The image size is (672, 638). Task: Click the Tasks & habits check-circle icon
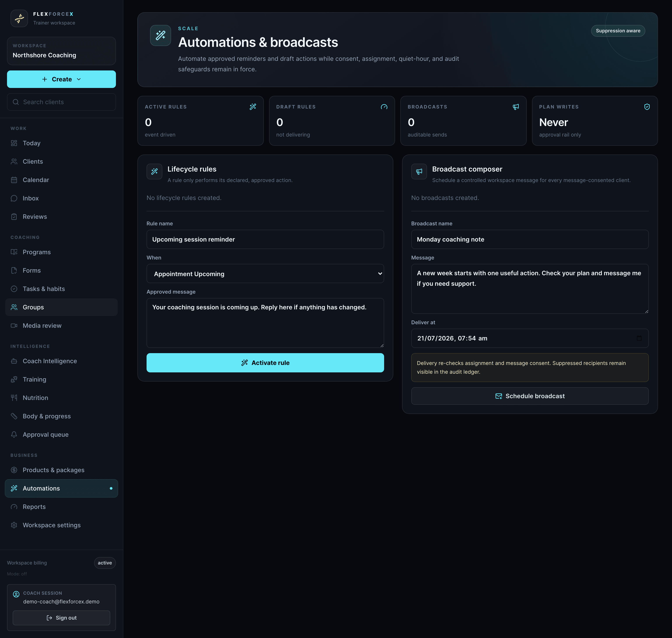(14, 289)
